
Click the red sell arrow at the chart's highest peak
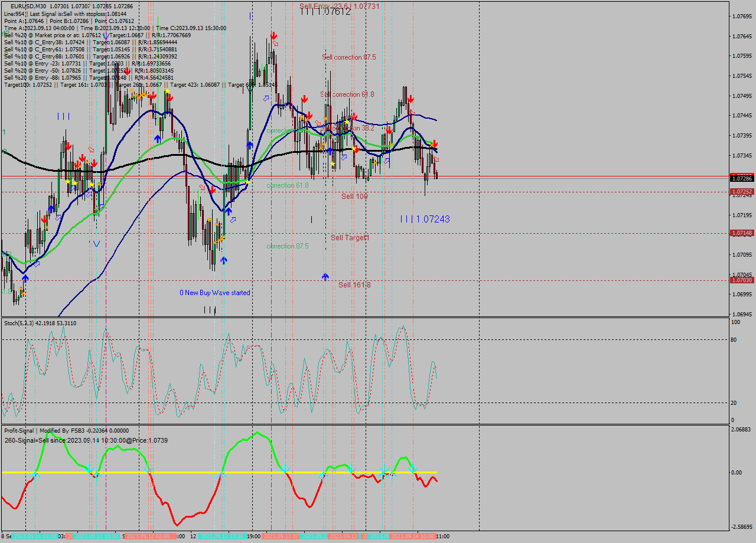273,36
